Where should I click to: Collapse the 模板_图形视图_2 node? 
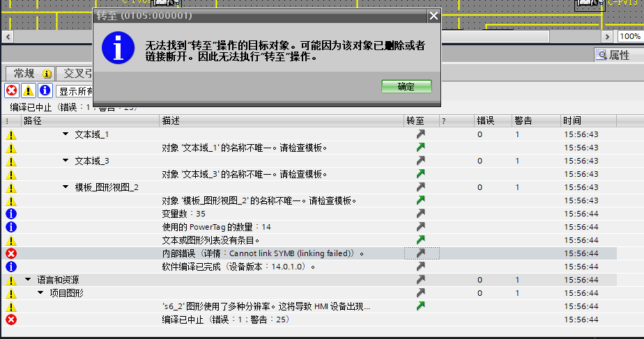tap(66, 187)
